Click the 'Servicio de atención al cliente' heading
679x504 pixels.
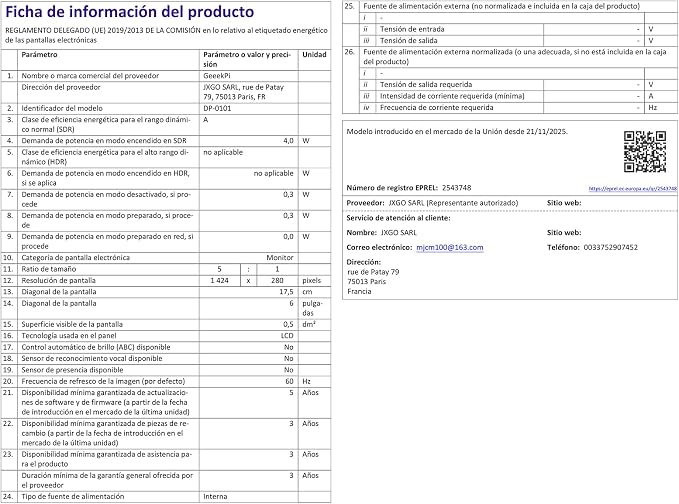tap(398, 218)
